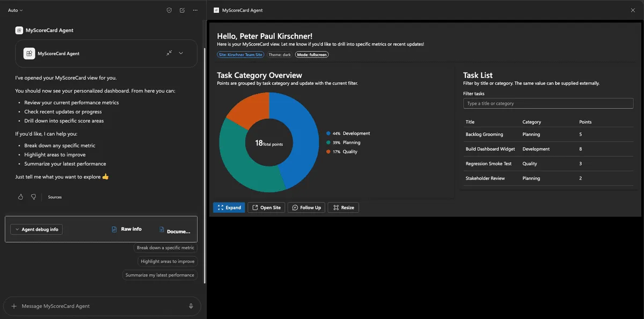Click the Site: Kirschner Team Site tag
The height and width of the screenshot is (319, 644).
[241, 55]
